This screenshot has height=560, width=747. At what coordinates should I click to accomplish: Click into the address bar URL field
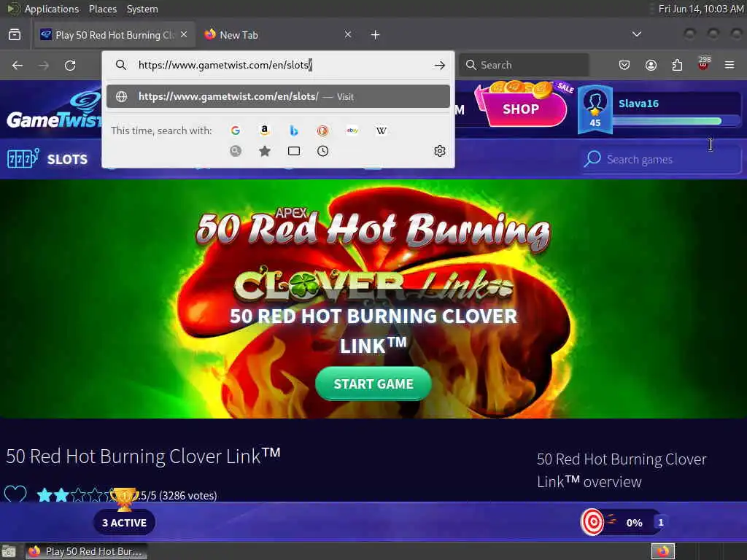click(x=276, y=65)
